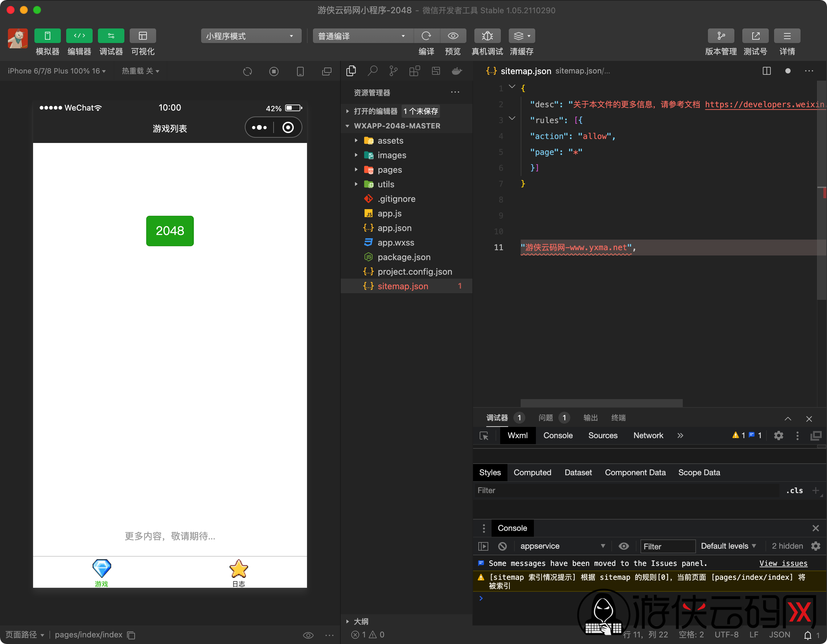The image size is (827, 644).
Task: Expand the utils folder
Action: point(407,184)
